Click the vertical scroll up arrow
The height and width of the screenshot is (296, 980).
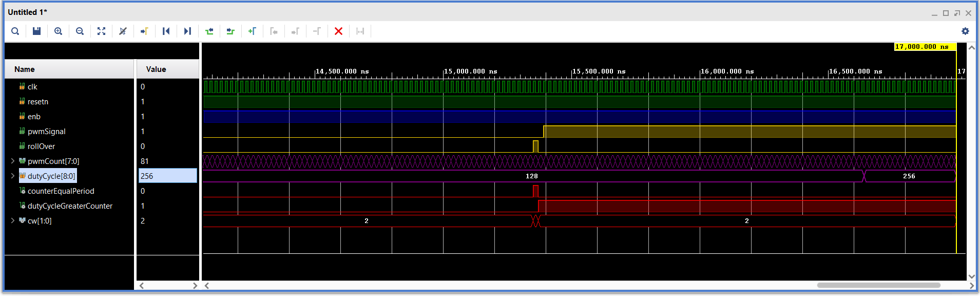(x=971, y=47)
